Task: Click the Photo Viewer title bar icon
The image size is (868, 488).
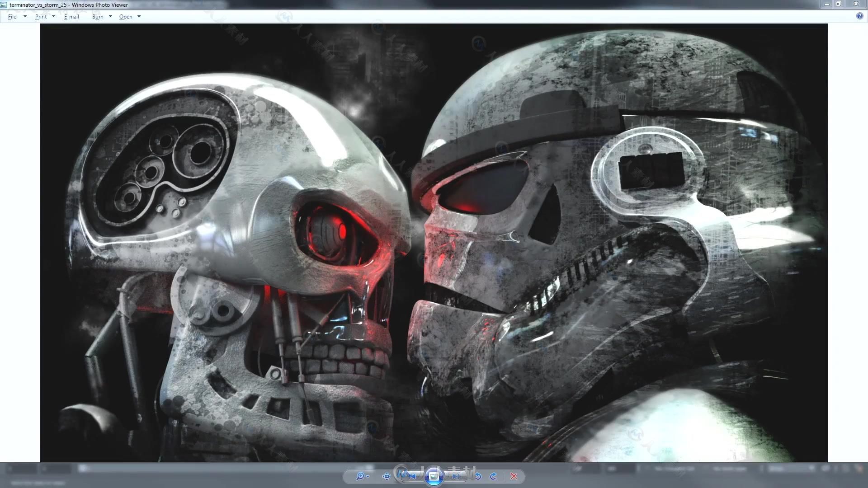Action: [4, 5]
